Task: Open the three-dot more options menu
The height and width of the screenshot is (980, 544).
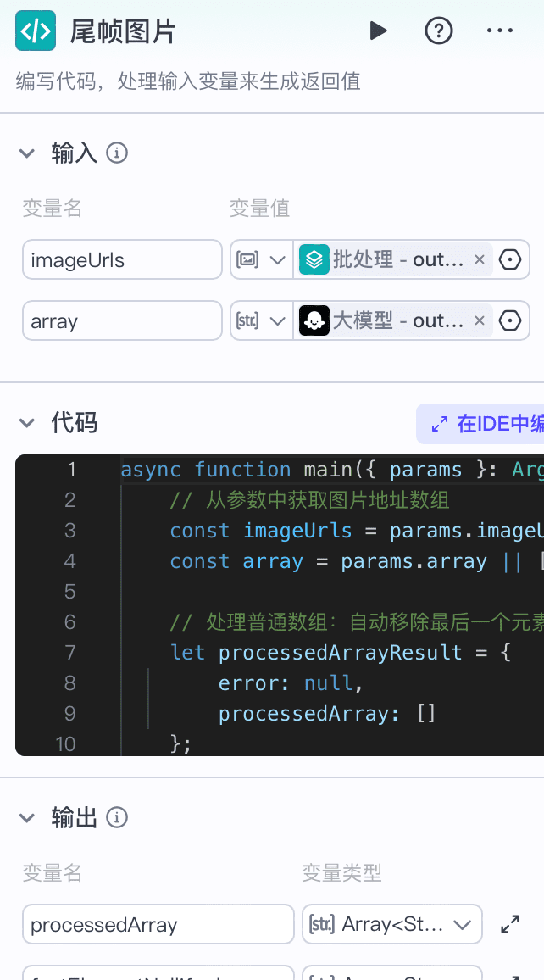Action: pos(500,31)
